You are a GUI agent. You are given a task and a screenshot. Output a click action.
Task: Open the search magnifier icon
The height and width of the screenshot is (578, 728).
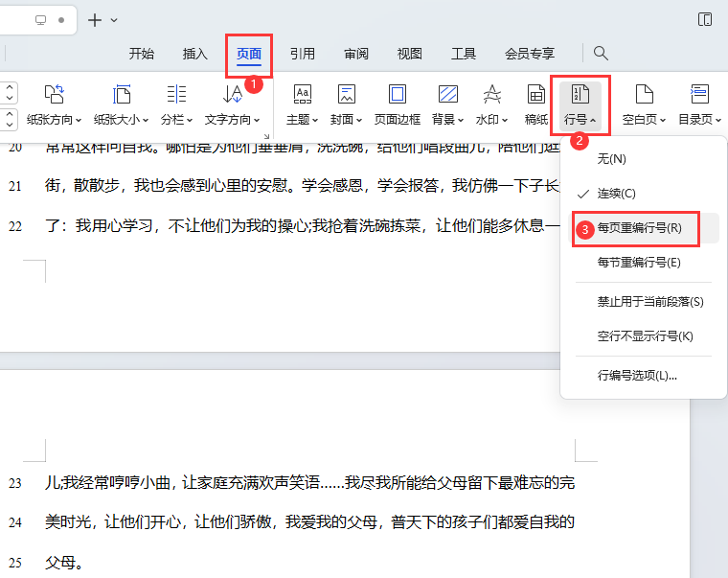[601, 53]
